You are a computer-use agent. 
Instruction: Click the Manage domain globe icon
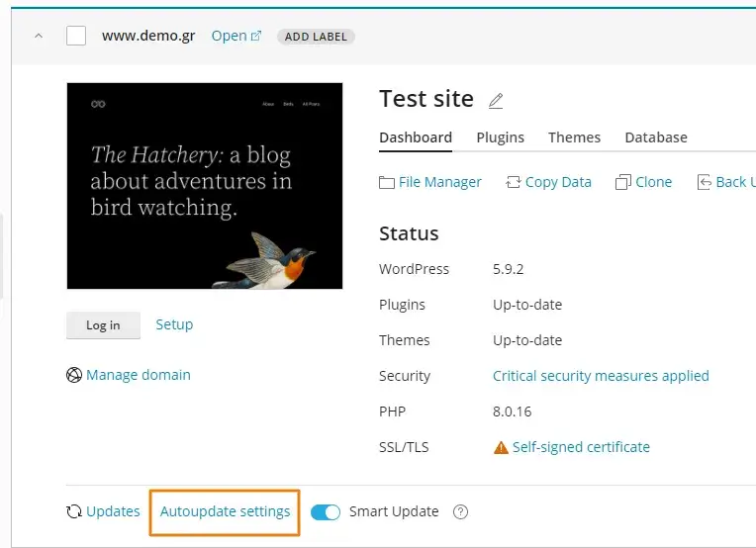(74, 375)
